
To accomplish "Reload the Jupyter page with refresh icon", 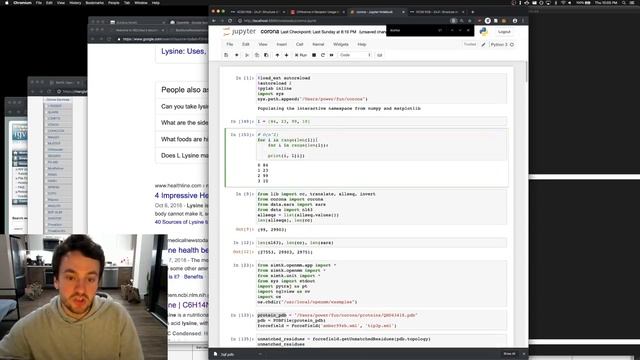I will (x=230, y=21).
